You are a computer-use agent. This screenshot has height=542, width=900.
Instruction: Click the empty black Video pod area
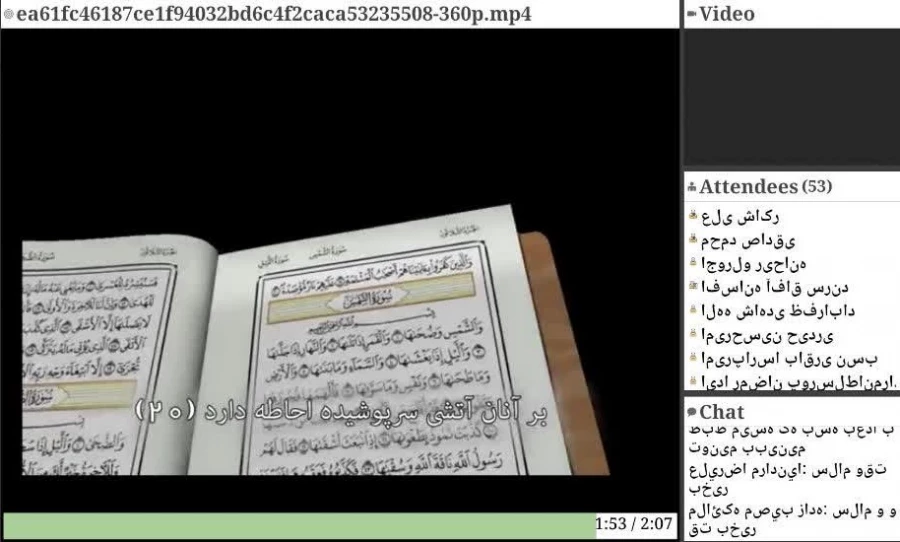click(x=790, y=95)
